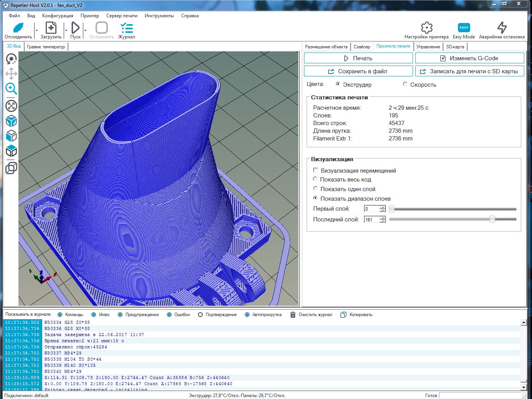Image resolution: width=532 pixels, height=399 pixels.
Task: Toggle Easy Mode icon
Action: point(464,28)
